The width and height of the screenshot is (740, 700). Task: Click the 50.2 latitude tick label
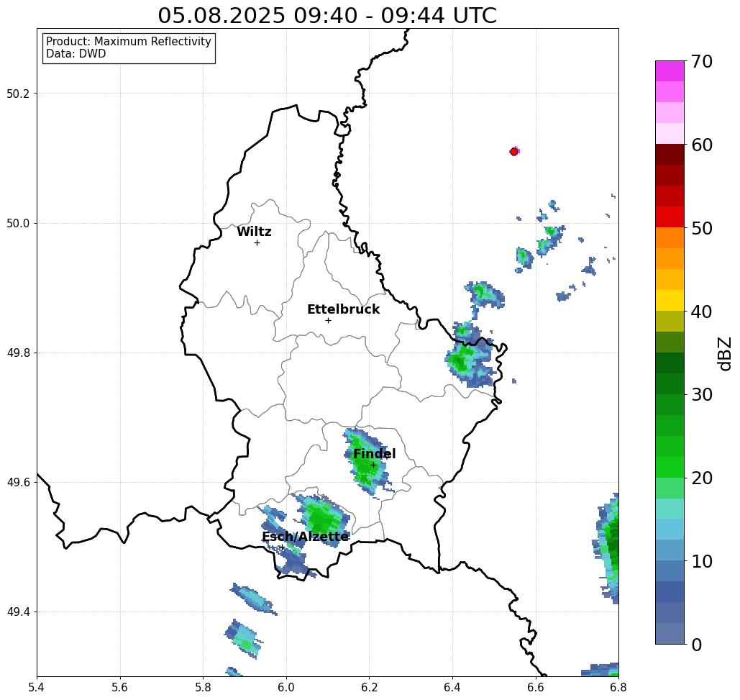click(18, 94)
